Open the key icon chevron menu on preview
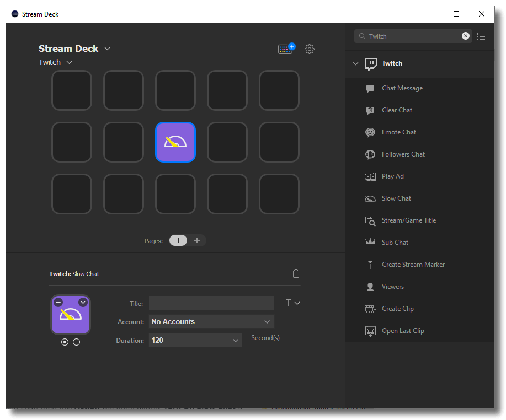506x420 pixels. (x=83, y=303)
